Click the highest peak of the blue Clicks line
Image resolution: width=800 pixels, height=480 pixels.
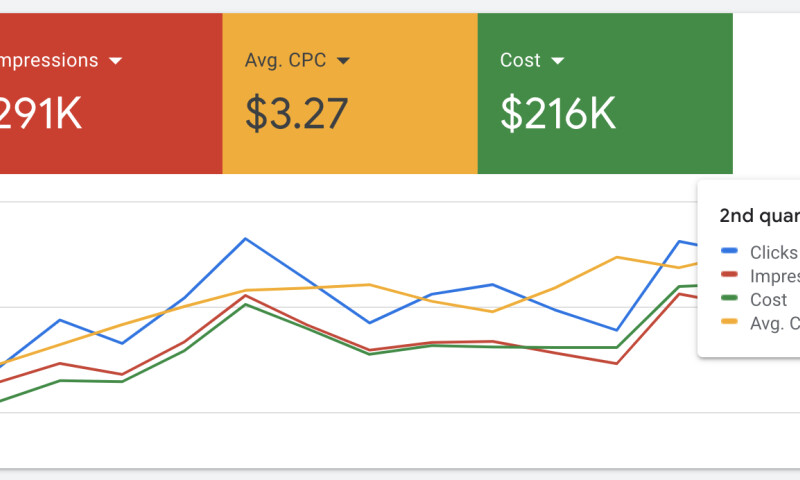click(x=245, y=239)
